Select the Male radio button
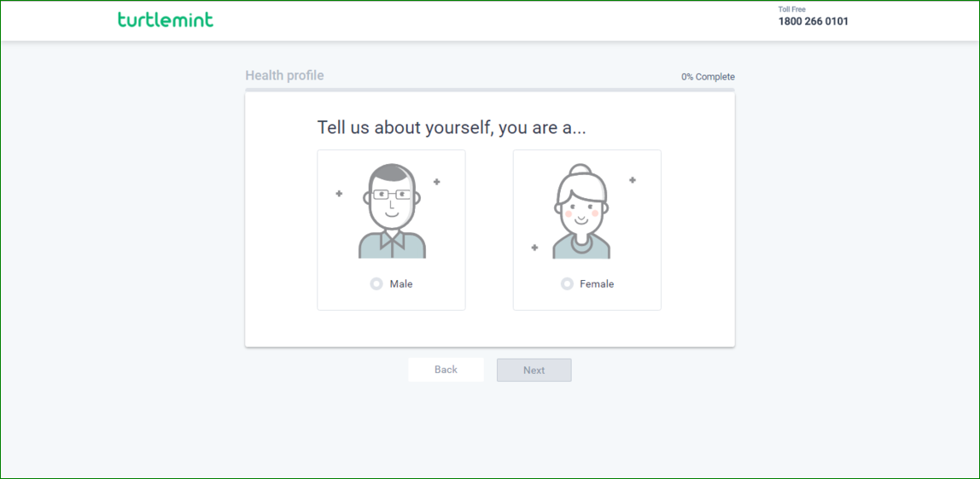 tap(376, 283)
